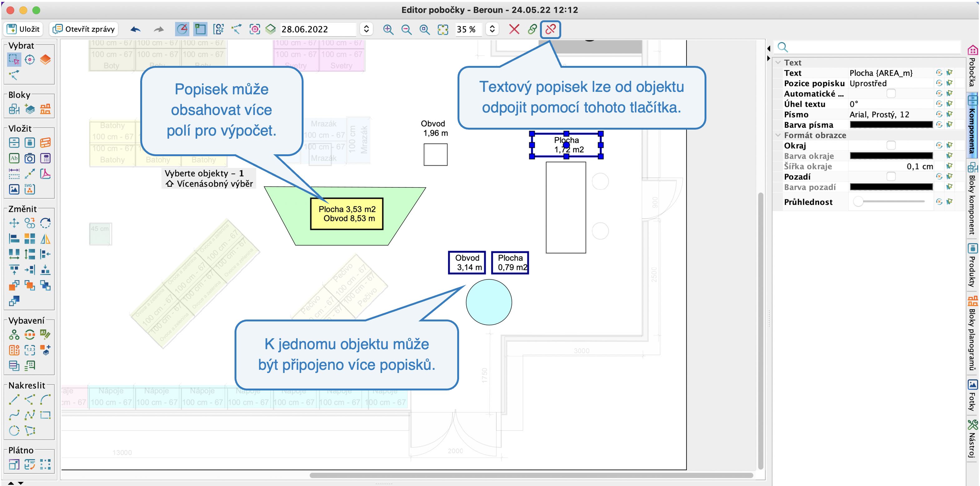Screen dimensions: 980x486
Task: Click the Barva písma color swatch
Action: tap(891, 125)
